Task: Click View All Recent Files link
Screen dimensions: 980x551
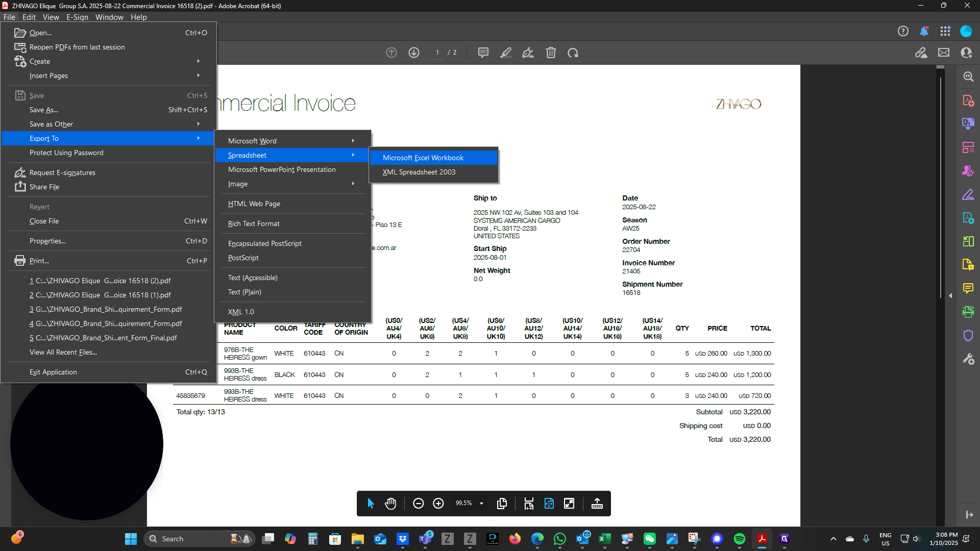Action: click(63, 352)
